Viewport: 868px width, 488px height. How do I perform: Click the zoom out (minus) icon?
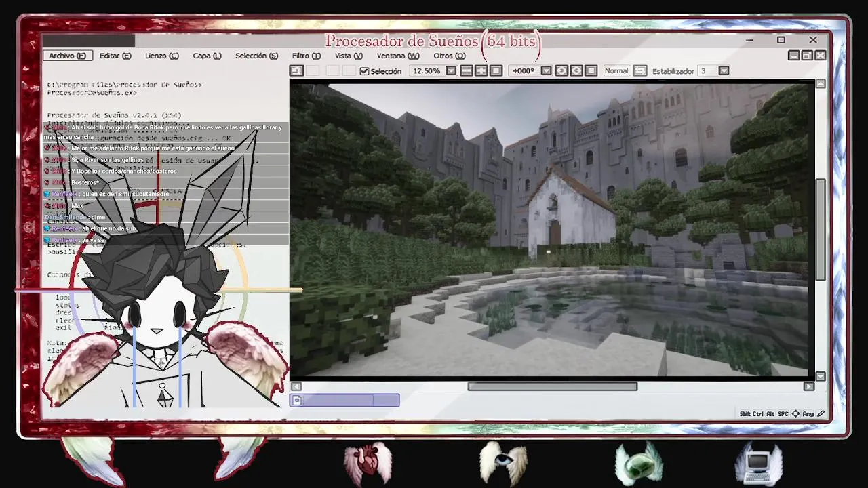pyautogui.click(x=467, y=70)
